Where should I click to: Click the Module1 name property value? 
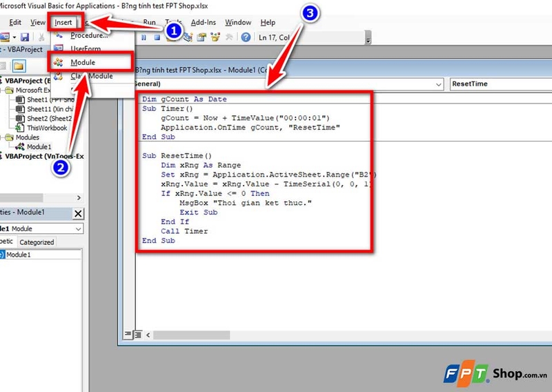(x=43, y=255)
